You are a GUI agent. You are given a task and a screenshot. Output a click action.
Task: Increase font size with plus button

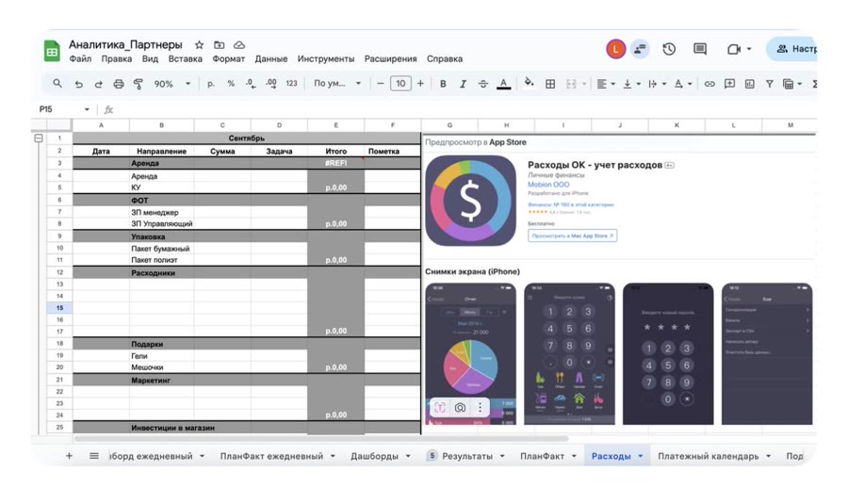[x=420, y=84]
